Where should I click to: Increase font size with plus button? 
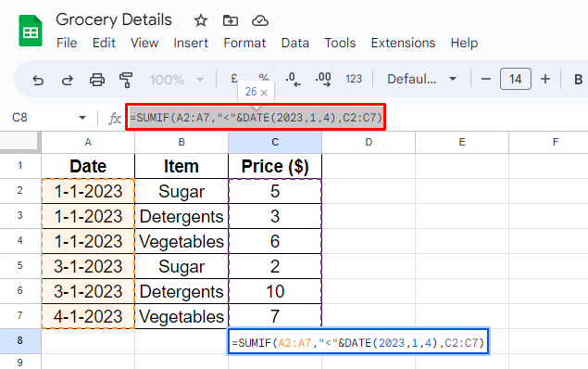point(545,79)
